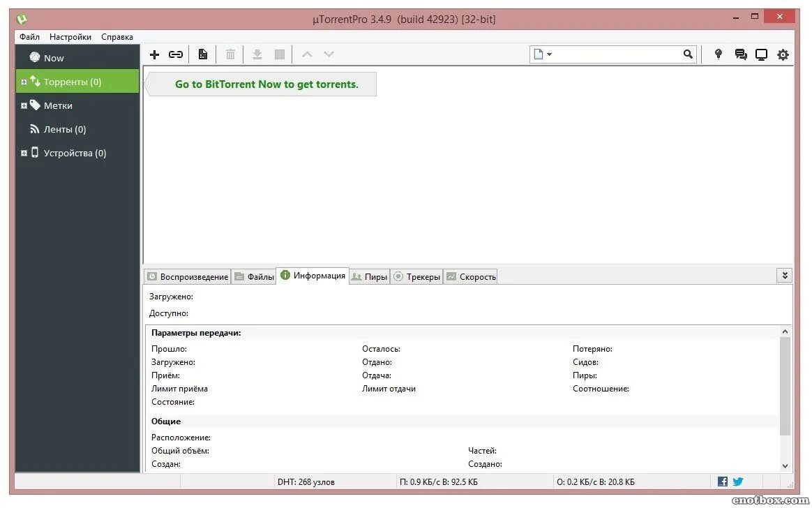The image size is (812, 508).
Task: Click info pane scrollbar up arrow
Action: tap(785, 331)
